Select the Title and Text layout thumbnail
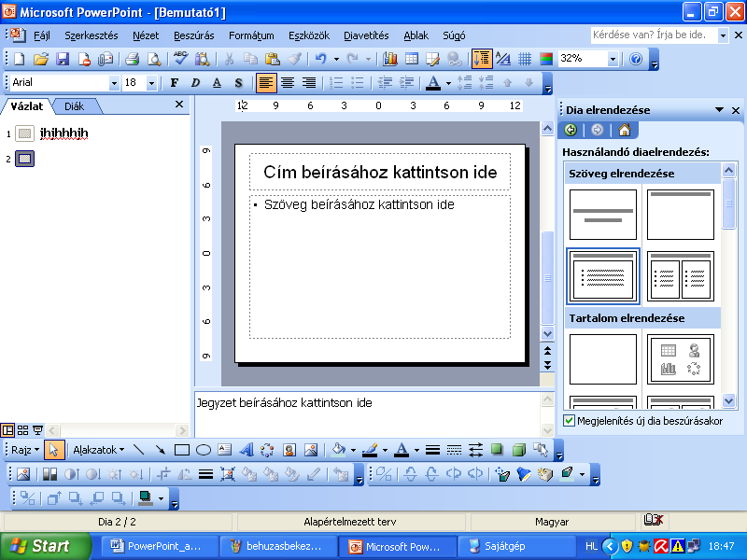 (x=602, y=276)
